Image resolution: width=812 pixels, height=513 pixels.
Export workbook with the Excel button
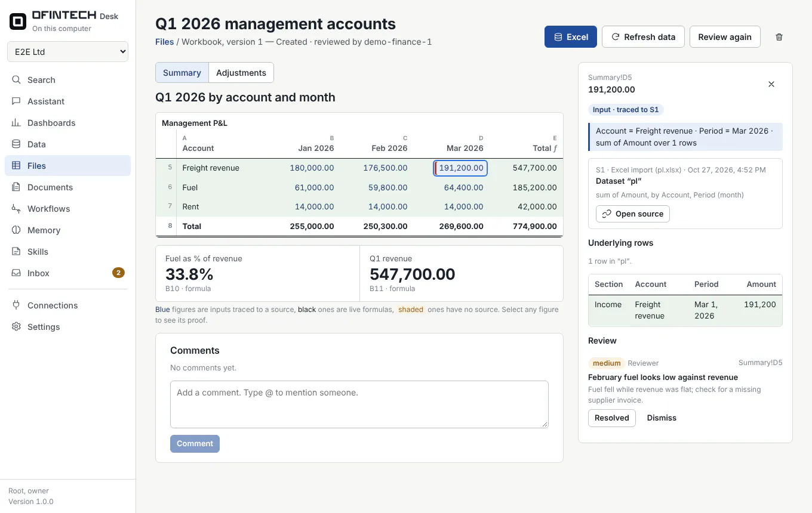click(x=571, y=37)
